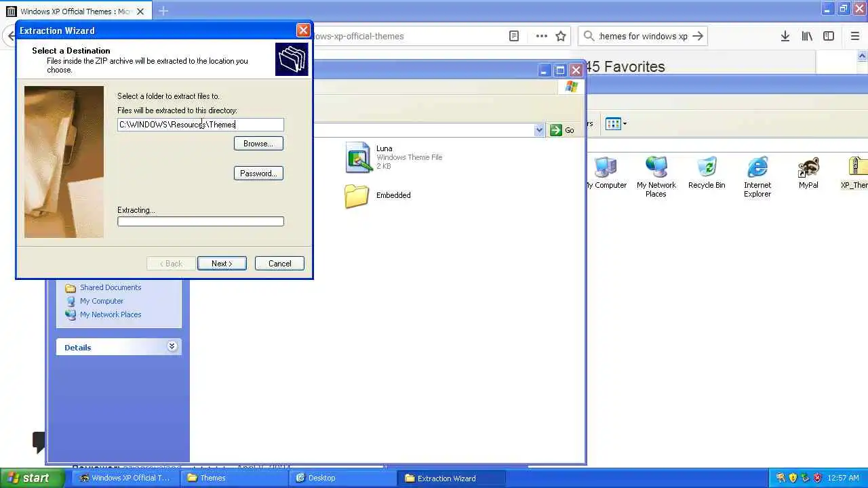The image size is (868, 488).
Task: Maximize the Themes explorer window
Action: [x=560, y=70]
